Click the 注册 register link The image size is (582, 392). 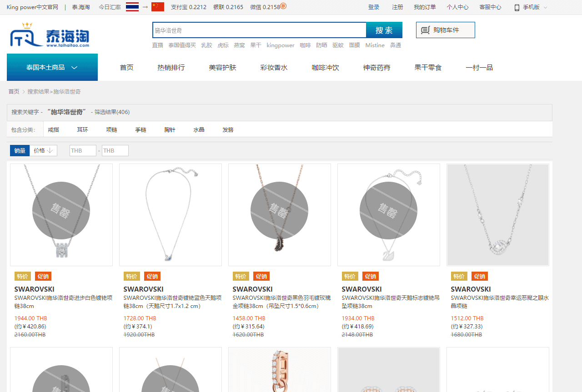point(397,7)
